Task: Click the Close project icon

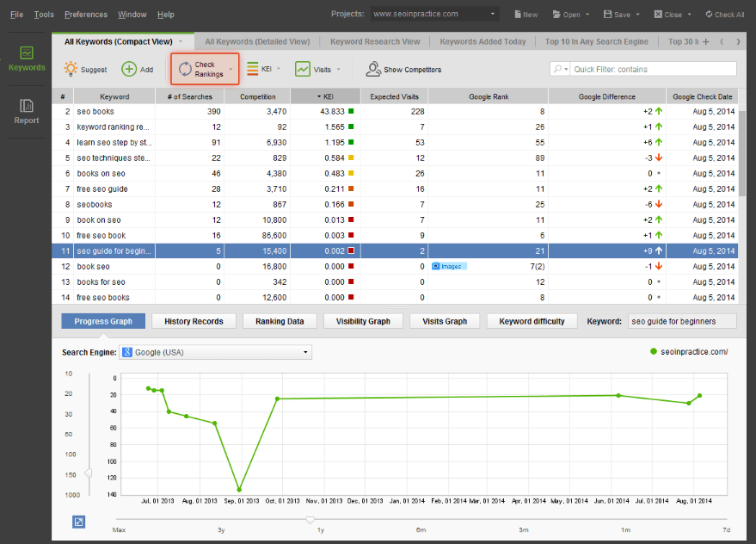Action: pos(658,15)
